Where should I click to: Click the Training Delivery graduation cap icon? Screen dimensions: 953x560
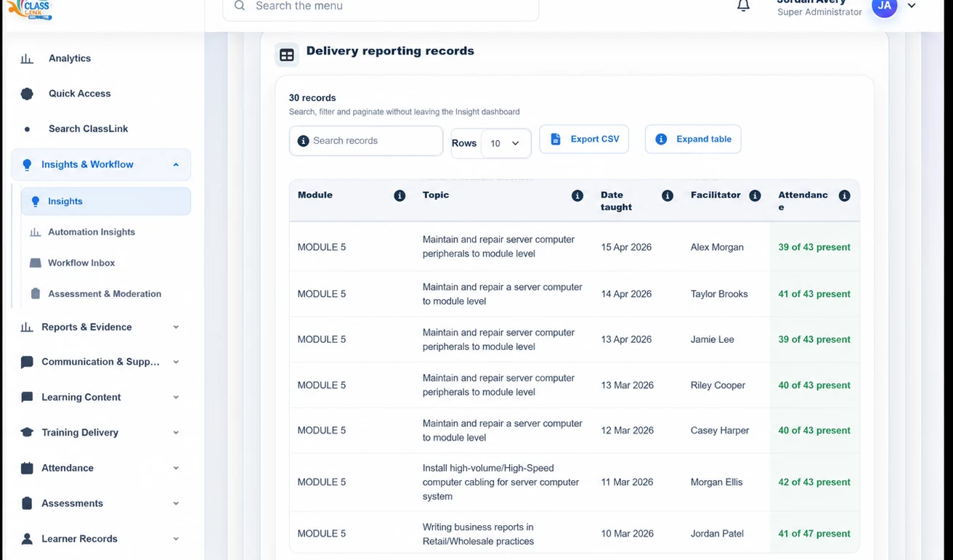[x=27, y=433]
